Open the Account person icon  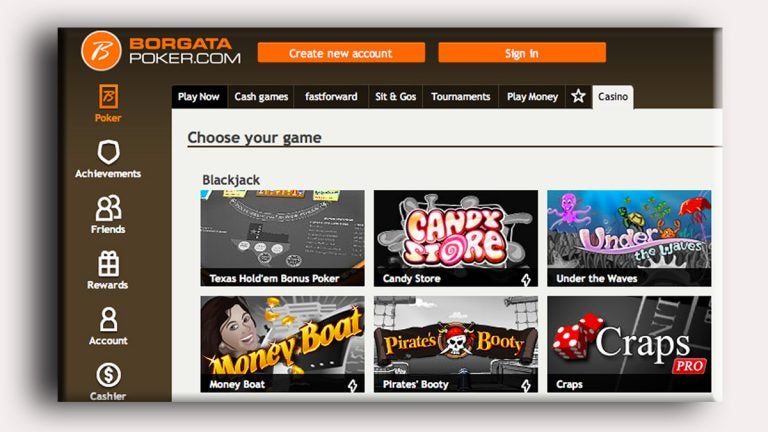tap(108, 319)
